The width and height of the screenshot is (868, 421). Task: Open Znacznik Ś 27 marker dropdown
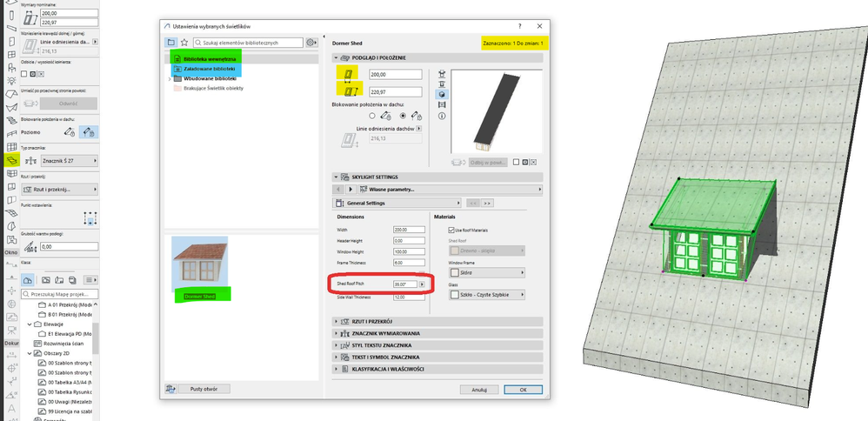[x=70, y=161]
